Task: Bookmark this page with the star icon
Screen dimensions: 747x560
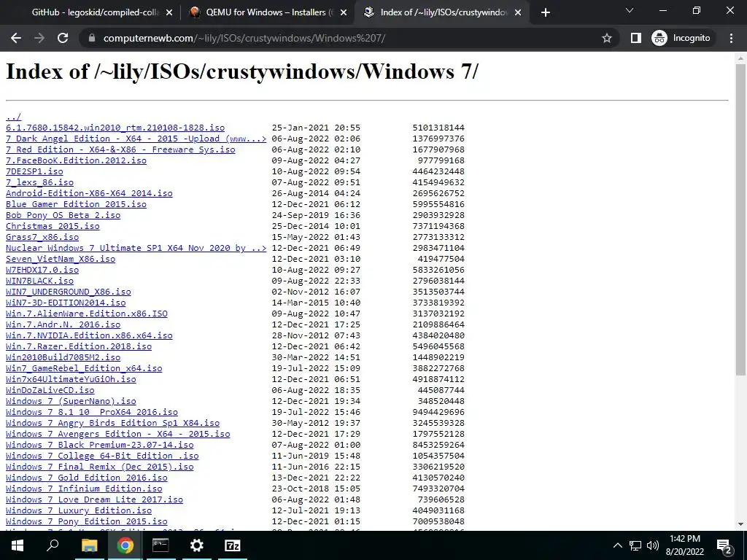Action: (606, 38)
